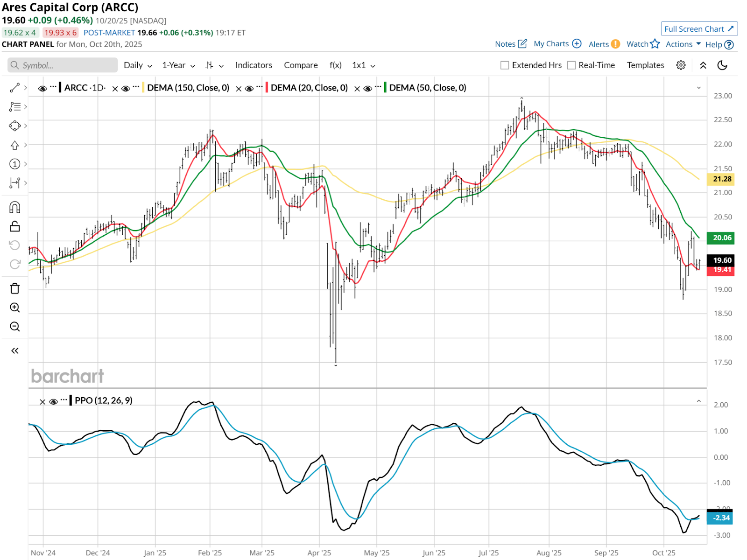Collapse the header with double-chevron icon

pos(703,65)
